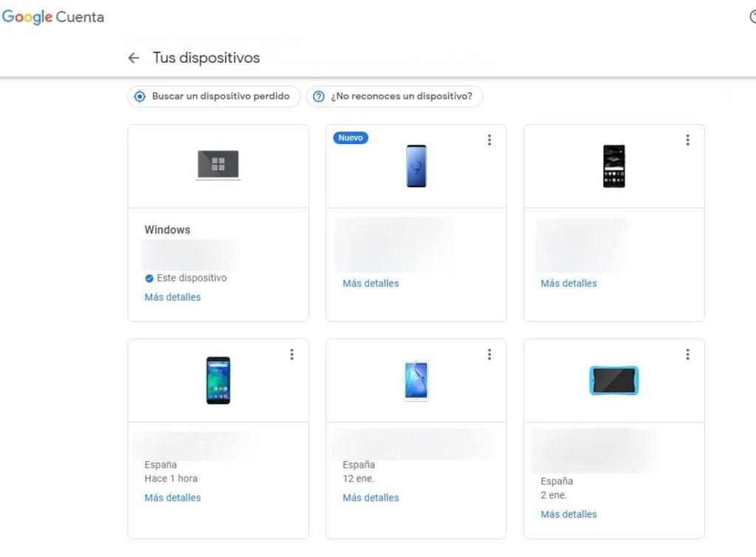Open 'Más detalles' on the '2 ene.' card
Image resolution: width=756 pixels, height=557 pixels.
click(x=568, y=514)
